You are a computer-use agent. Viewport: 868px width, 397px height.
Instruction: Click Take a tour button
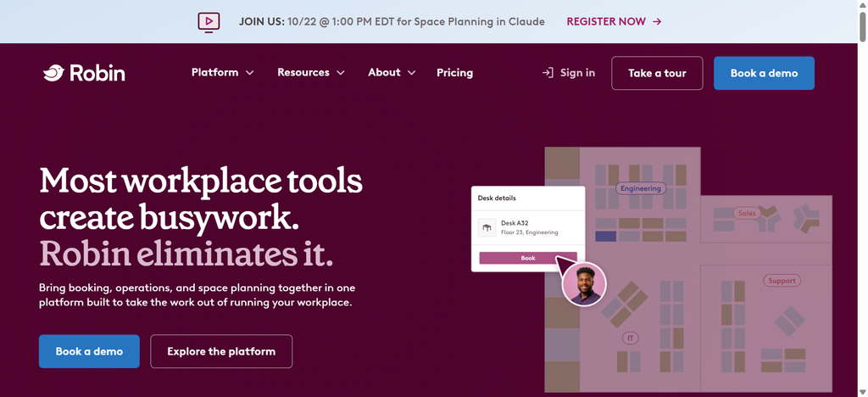[657, 73]
